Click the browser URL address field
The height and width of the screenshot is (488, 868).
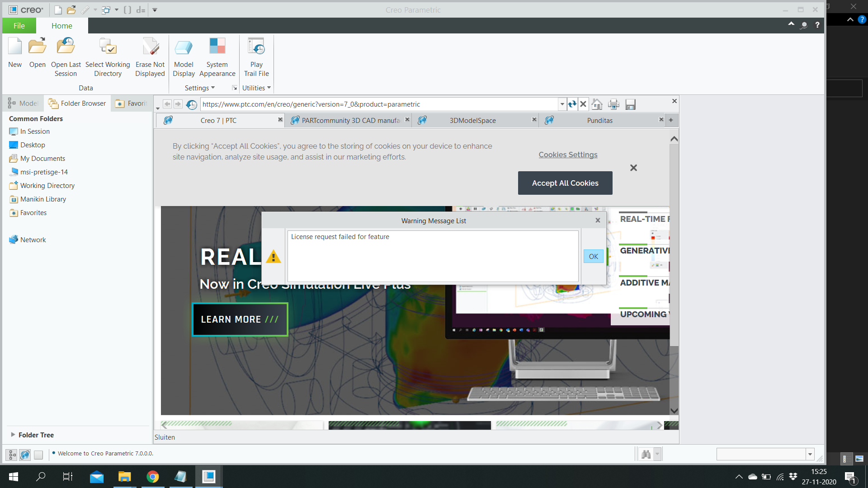(379, 104)
